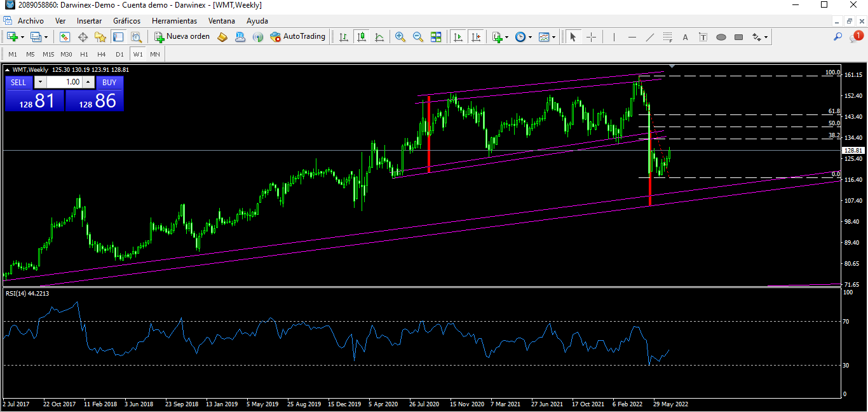Open the Gráficos menu
The height and width of the screenshot is (412, 868).
pos(127,21)
